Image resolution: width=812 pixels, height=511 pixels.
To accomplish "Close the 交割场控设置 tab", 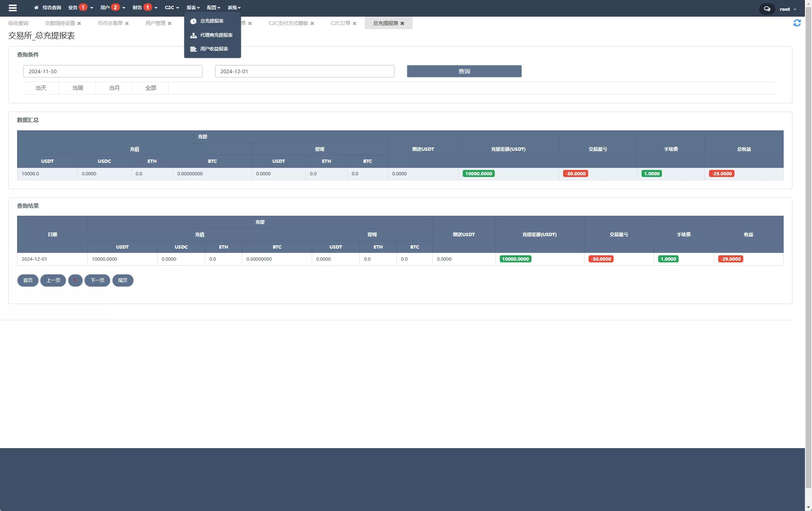I will pyautogui.click(x=79, y=24).
